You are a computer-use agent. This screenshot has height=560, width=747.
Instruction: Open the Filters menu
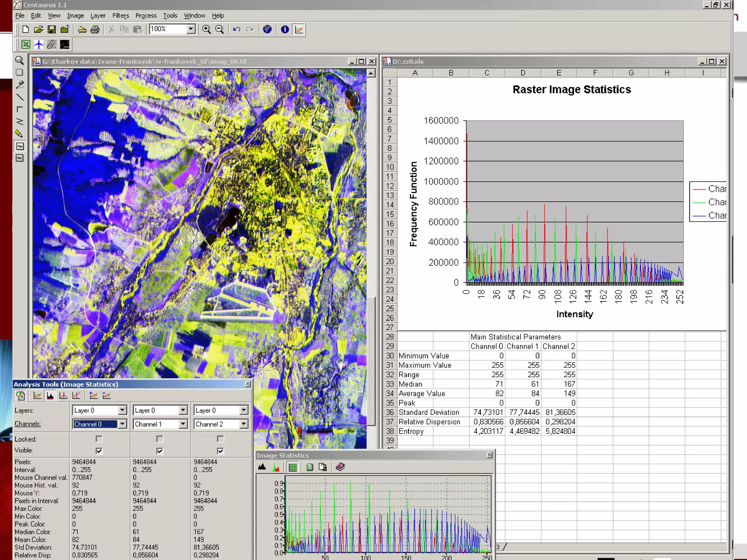(x=120, y=16)
